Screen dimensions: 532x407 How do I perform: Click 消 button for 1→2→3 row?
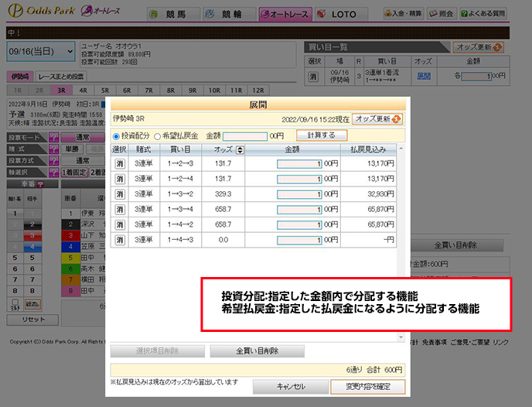pos(120,164)
